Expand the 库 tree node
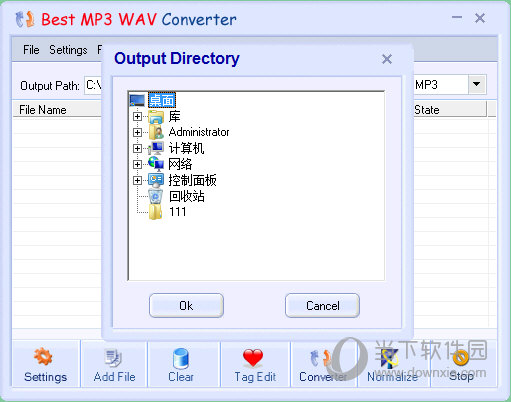This screenshot has height=402, width=511. point(137,116)
